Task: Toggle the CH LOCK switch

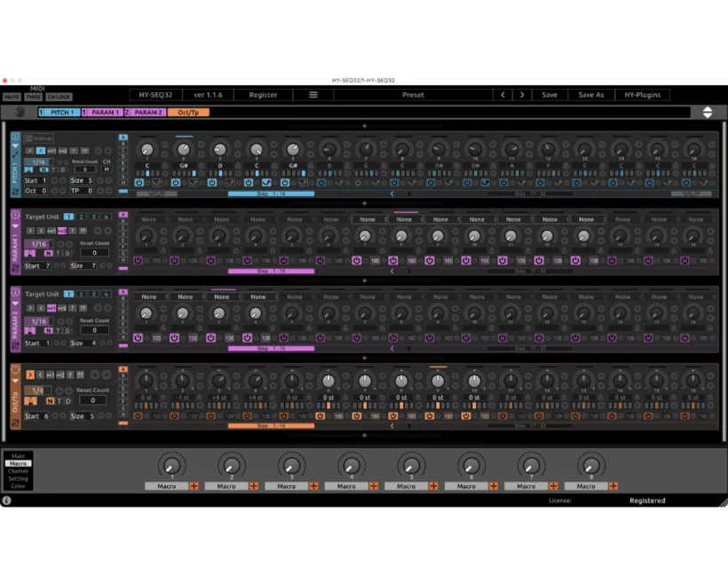Action: 59,97
